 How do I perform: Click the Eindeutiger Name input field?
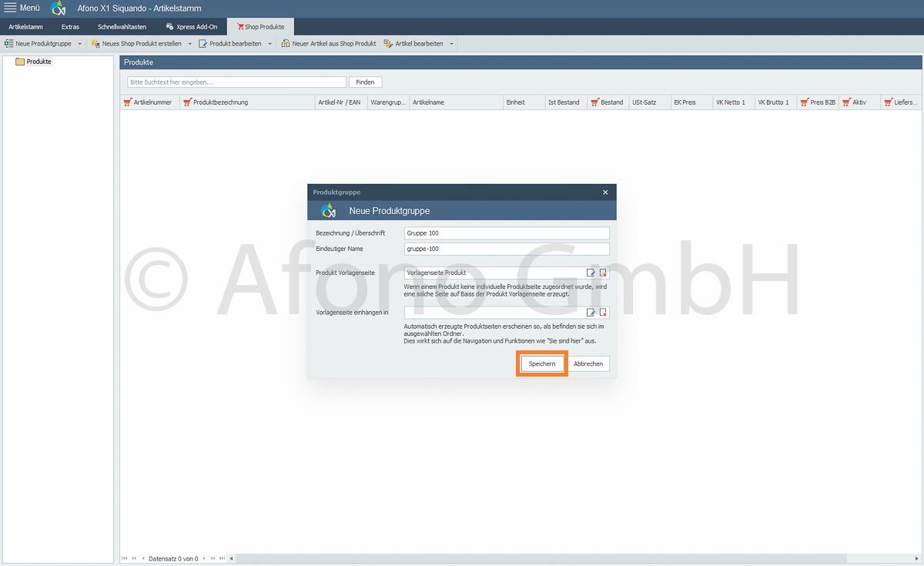click(x=507, y=249)
